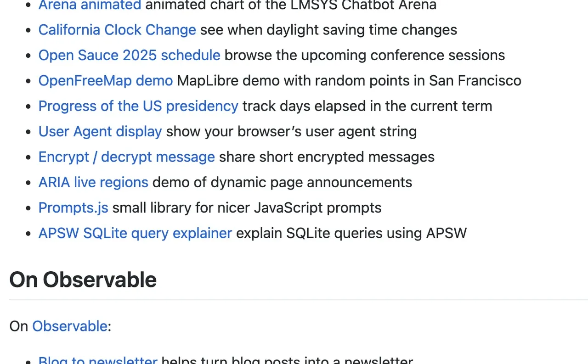
Task: Open the Arena animated link
Action: (90, 5)
